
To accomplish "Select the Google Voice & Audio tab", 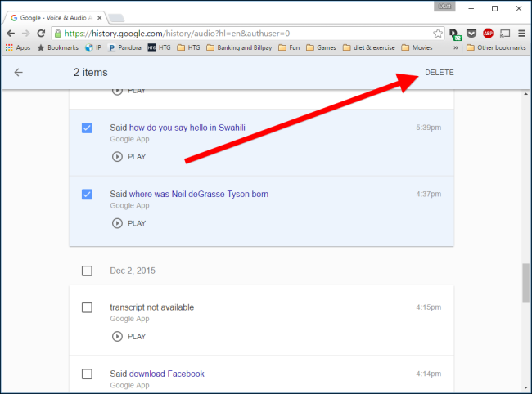I will 56,18.
